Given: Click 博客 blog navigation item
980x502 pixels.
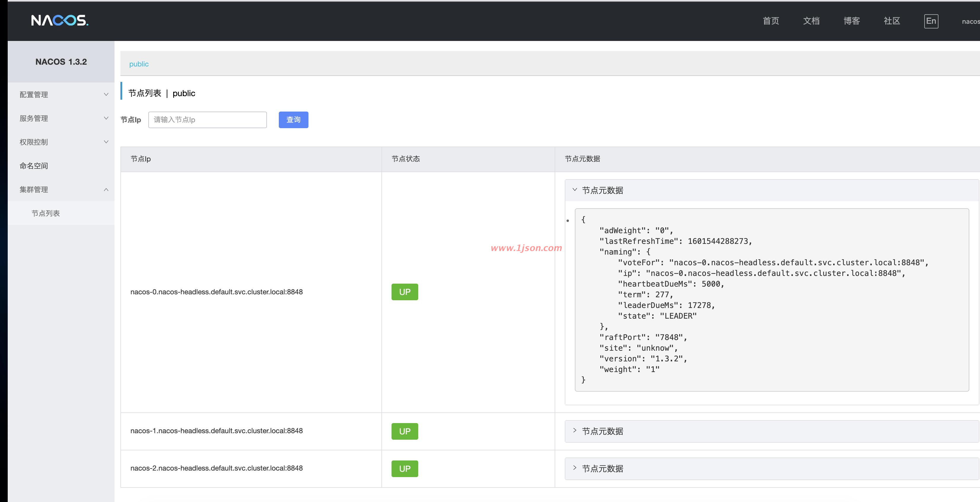Looking at the screenshot, I should [851, 20].
